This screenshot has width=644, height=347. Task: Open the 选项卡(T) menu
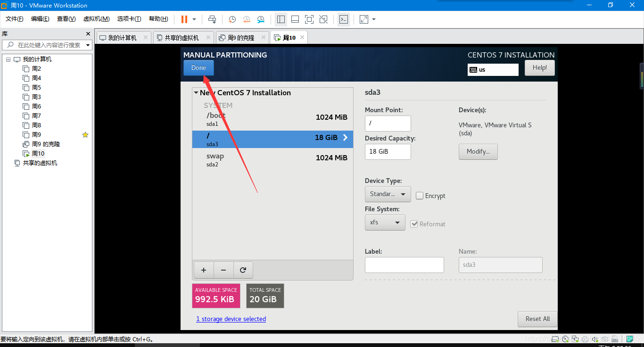129,19
